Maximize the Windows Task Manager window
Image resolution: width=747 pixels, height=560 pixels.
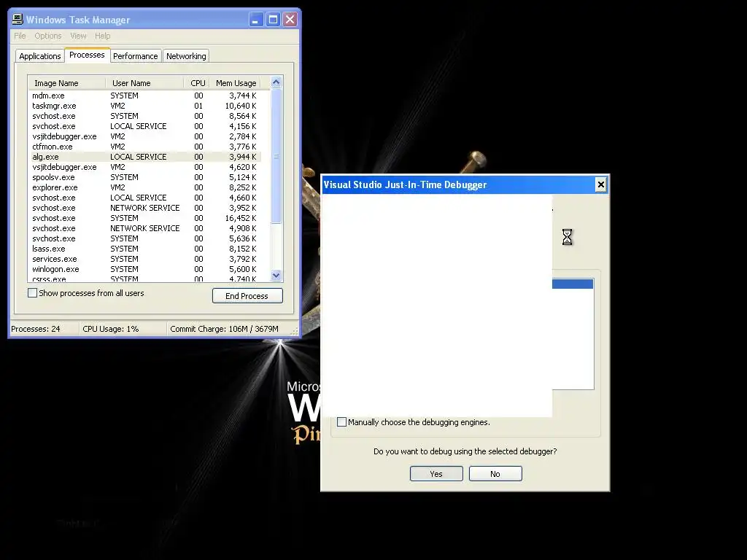pyautogui.click(x=273, y=20)
